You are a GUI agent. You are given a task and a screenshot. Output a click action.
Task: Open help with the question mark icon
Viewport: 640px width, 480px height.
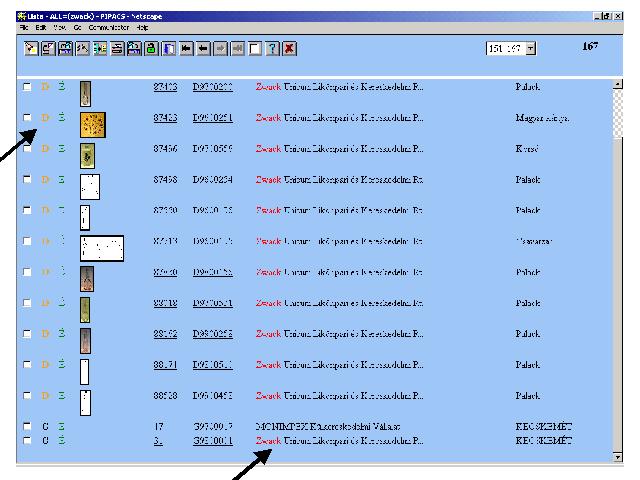272,49
